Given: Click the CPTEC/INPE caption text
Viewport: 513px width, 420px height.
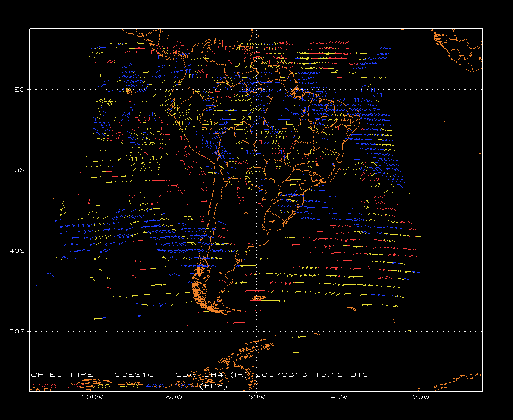Looking at the screenshot, I should coord(62,375).
